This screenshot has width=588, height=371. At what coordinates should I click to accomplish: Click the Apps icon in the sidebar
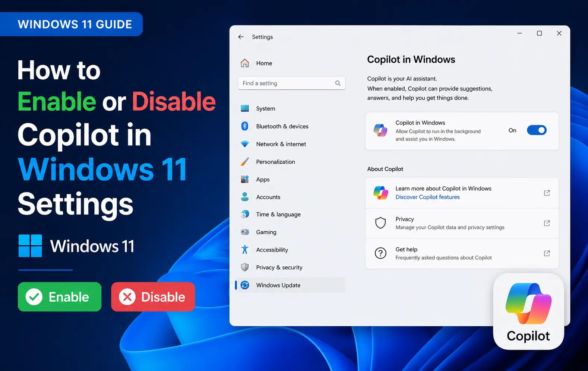tap(245, 179)
